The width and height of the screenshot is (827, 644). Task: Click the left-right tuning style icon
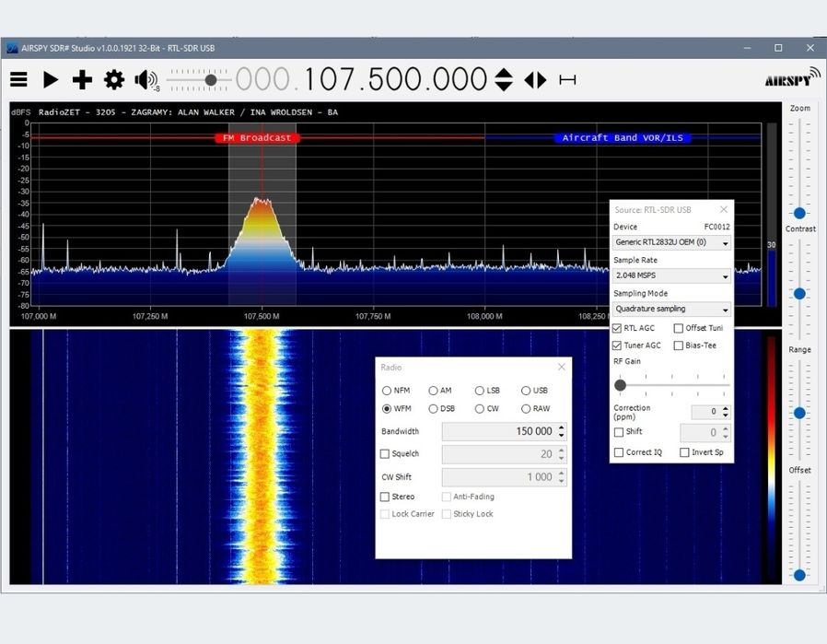click(535, 80)
